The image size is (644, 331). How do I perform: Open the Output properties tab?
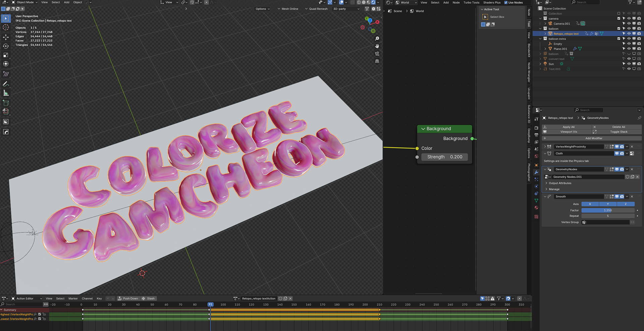pos(536,135)
